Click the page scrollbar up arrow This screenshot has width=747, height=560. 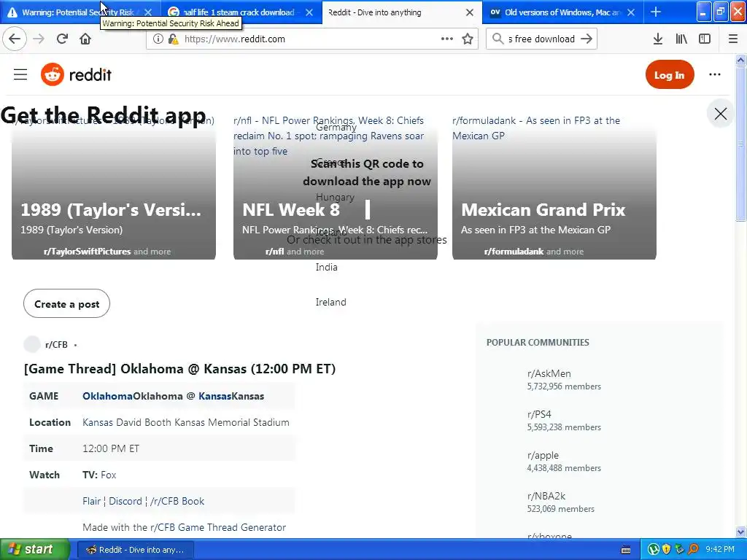pos(740,60)
